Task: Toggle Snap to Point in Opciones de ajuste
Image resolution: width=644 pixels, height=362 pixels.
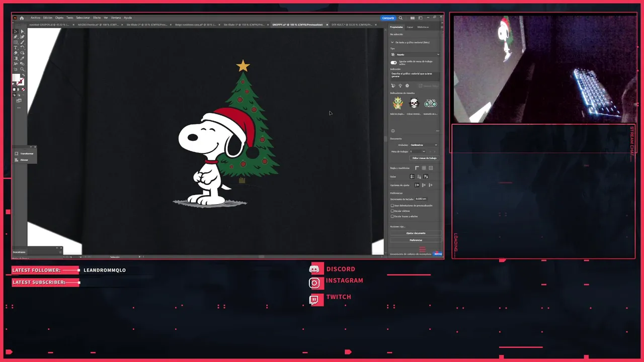Action: click(417, 185)
